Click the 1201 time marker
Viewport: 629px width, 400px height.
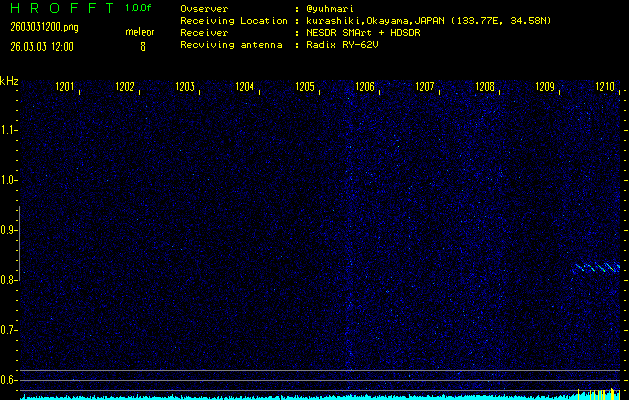tap(65, 87)
